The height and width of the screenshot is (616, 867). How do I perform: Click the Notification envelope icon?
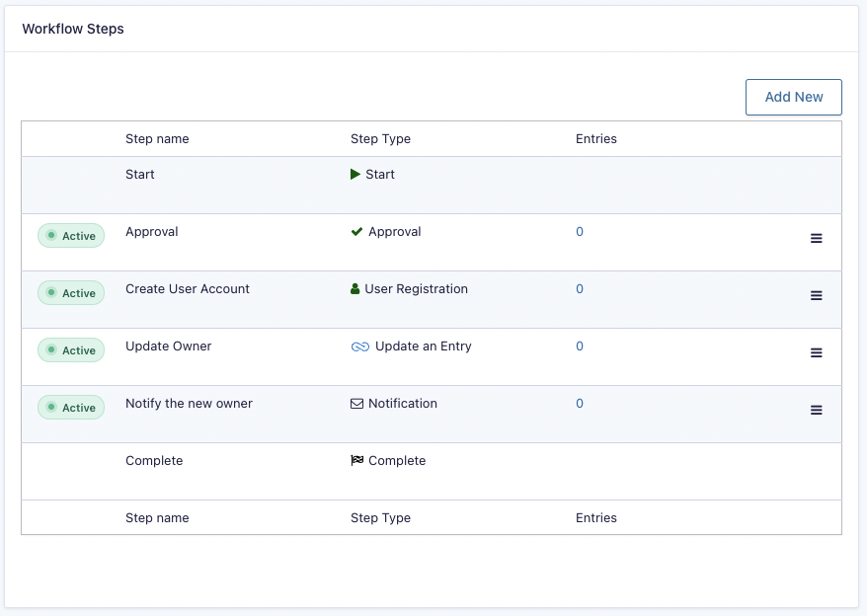coord(356,404)
